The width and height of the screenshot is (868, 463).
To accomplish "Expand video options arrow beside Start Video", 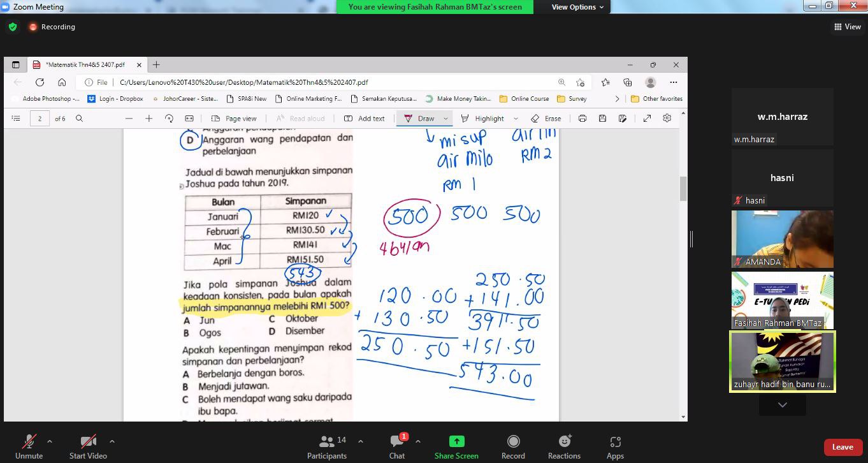I will [112, 441].
